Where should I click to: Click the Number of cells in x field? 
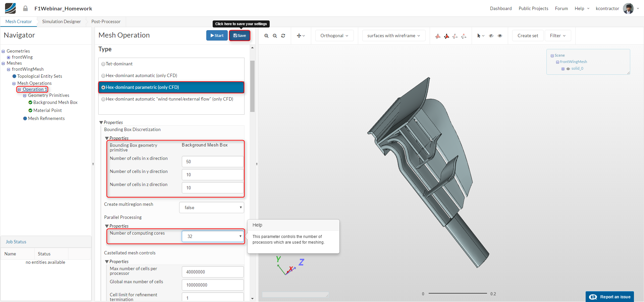(x=213, y=162)
